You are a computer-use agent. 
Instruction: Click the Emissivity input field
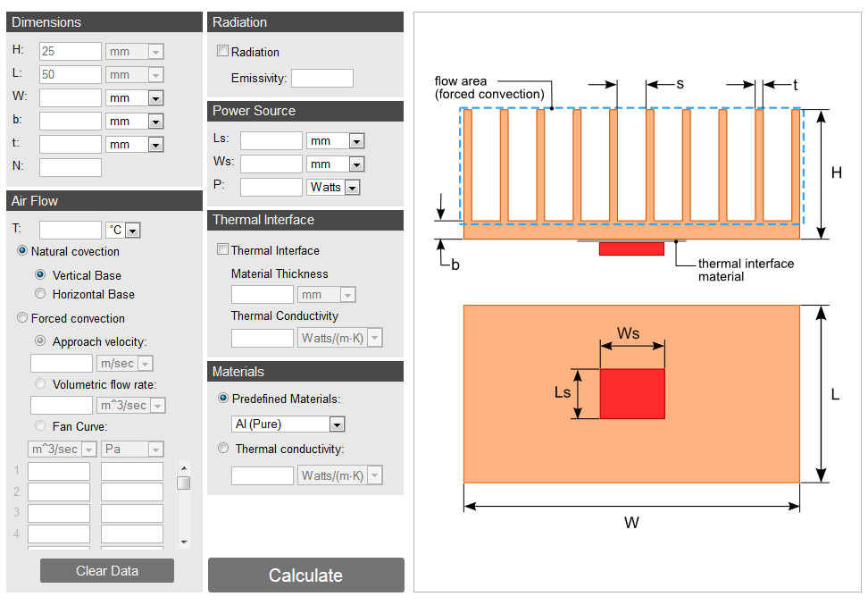click(321, 79)
